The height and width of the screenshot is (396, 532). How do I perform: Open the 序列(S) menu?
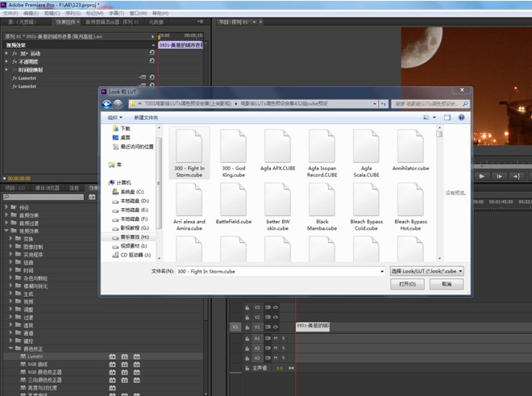pyautogui.click(x=73, y=13)
